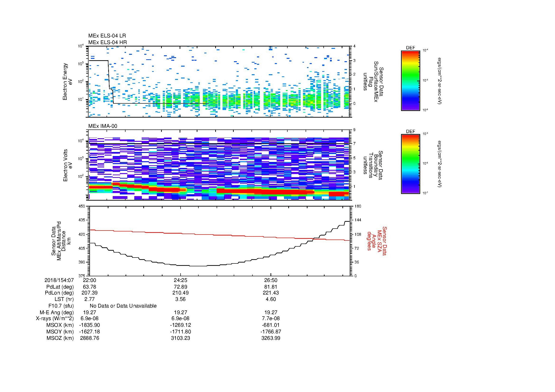The width and height of the screenshot is (555, 392).
Task: Click the MSOY value -1627.18
Action: 89,332
